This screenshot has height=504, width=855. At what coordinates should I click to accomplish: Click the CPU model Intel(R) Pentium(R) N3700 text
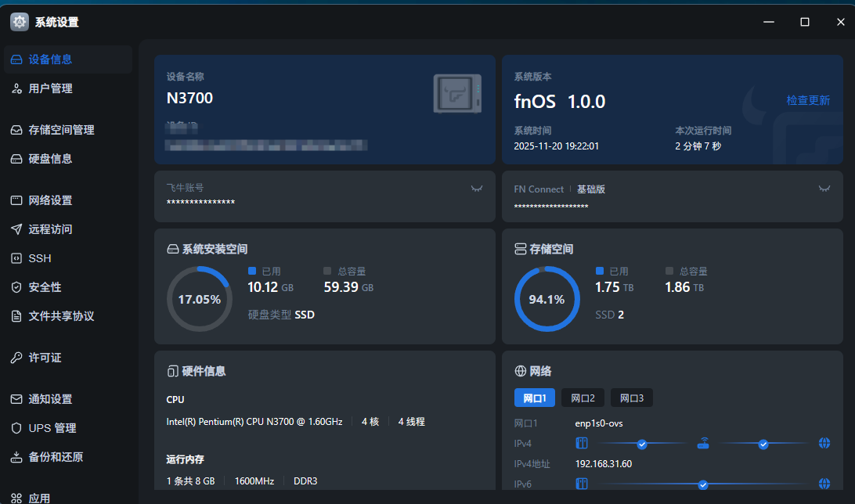coord(254,422)
